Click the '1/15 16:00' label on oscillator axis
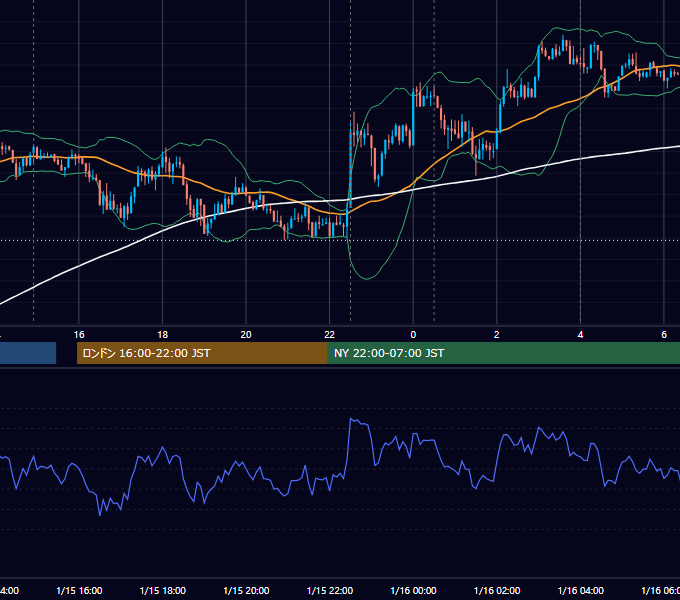Screen dimensions: 680x600 (x=79, y=590)
